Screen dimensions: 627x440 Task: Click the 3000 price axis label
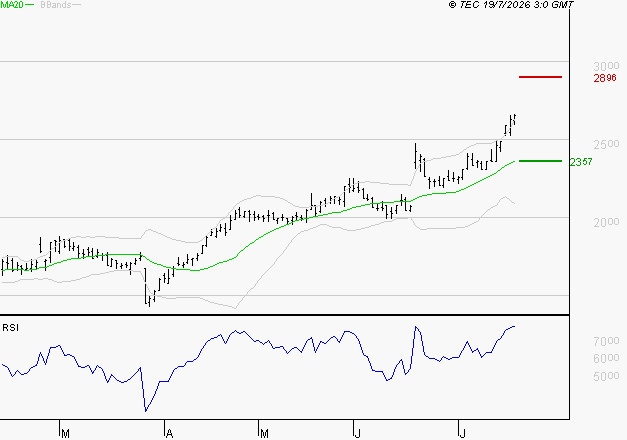tap(606, 66)
